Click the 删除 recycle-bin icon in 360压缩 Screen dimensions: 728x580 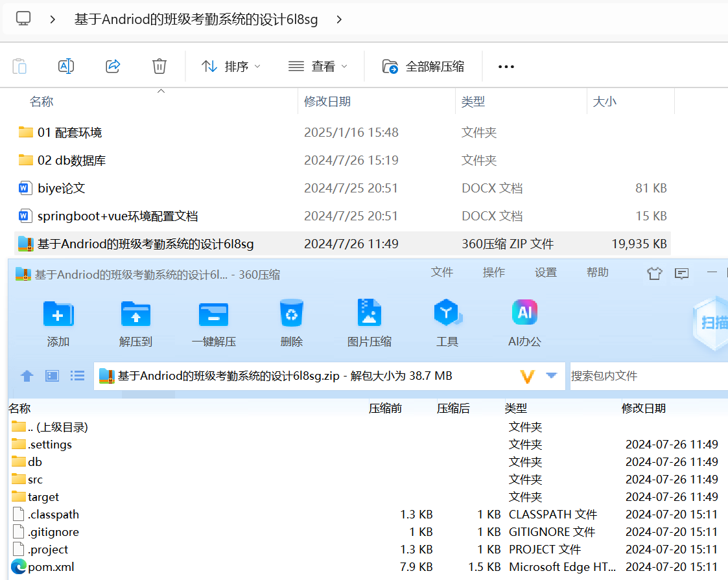tap(292, 313)
